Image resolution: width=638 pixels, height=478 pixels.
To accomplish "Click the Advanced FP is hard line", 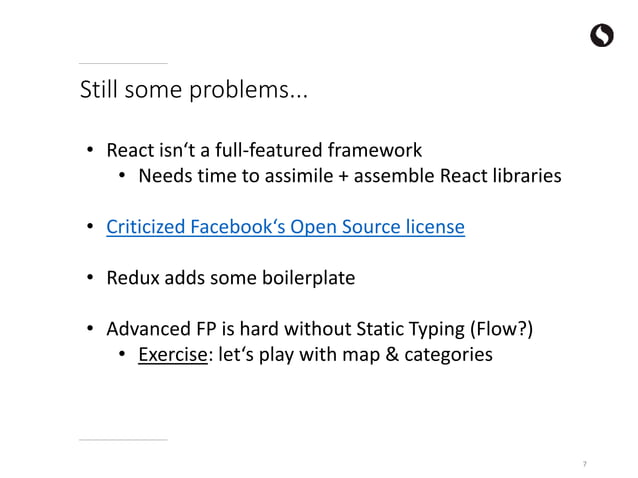I will pyautogui.click(x=319, y=329).
